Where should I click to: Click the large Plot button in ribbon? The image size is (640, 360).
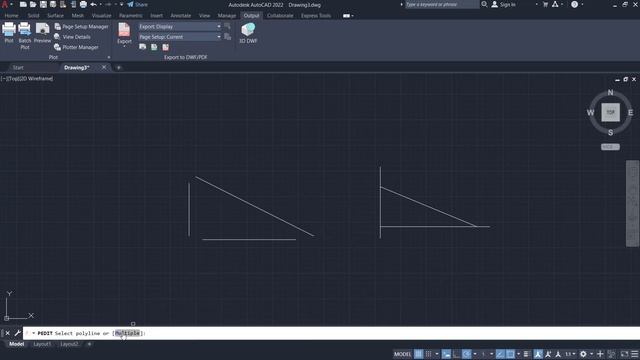[x=9, y=33]
